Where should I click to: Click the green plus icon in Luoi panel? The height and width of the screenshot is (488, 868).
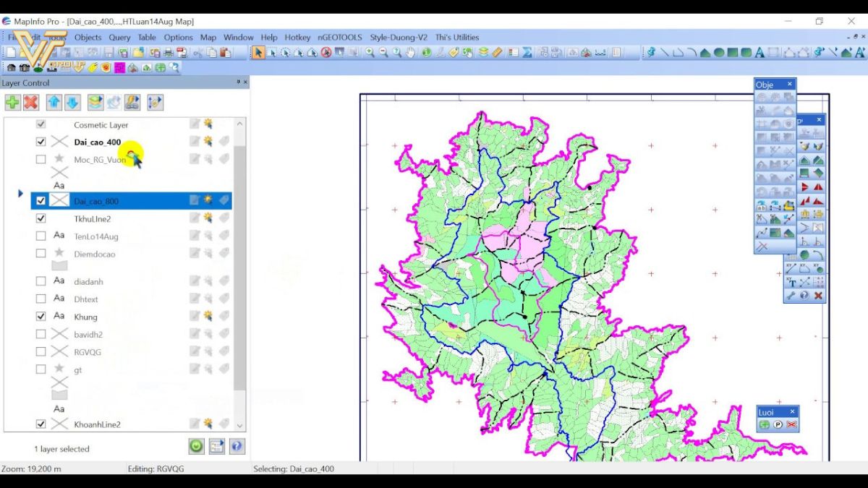click(765, 425)
